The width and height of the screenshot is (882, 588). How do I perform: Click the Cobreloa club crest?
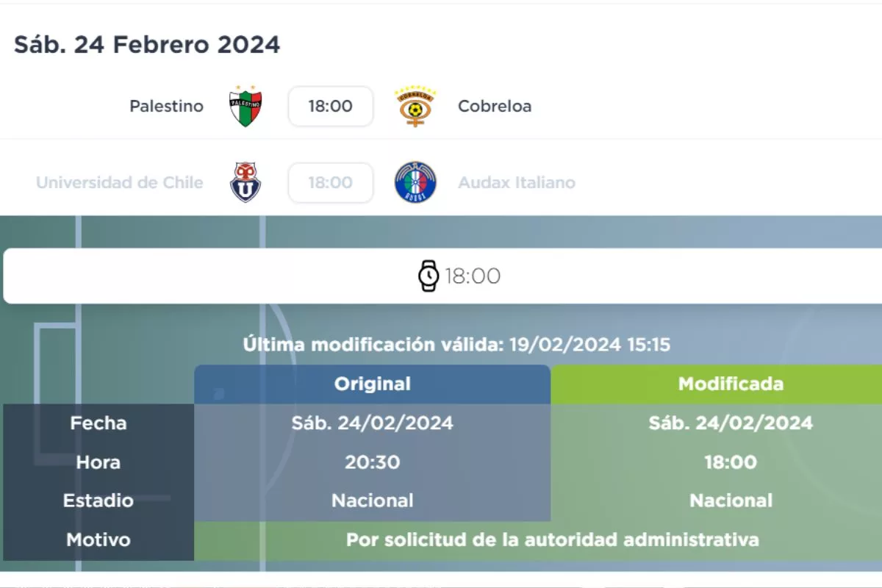coord(415,107)
